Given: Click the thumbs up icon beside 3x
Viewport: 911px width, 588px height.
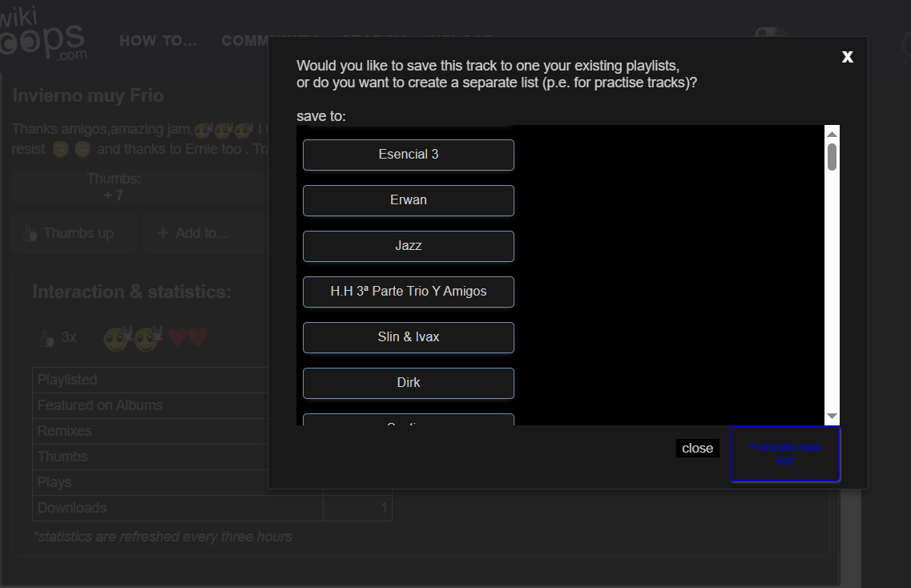Looking at the screenshot, I should point(46,339).
